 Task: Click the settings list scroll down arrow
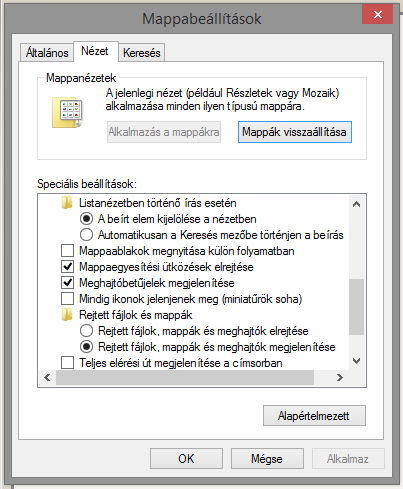click(356, 361)
